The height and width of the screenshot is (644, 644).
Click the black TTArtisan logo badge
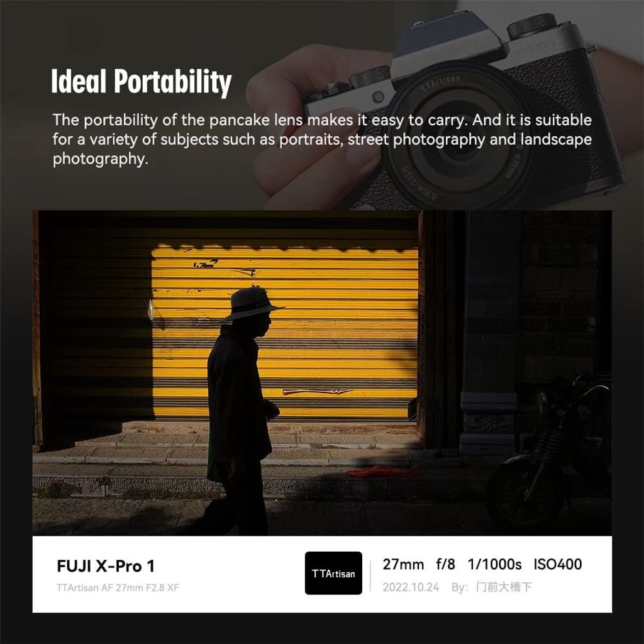tap(333, 573)
